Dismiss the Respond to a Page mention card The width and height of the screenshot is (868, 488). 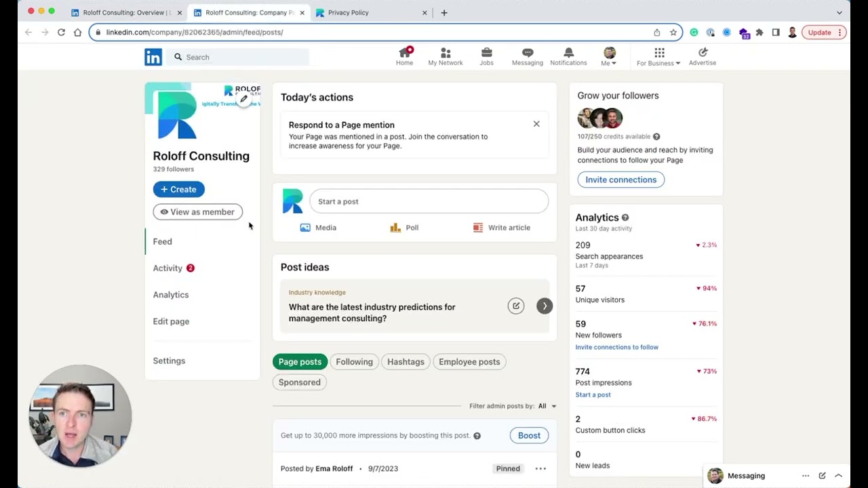click(536, 124)
